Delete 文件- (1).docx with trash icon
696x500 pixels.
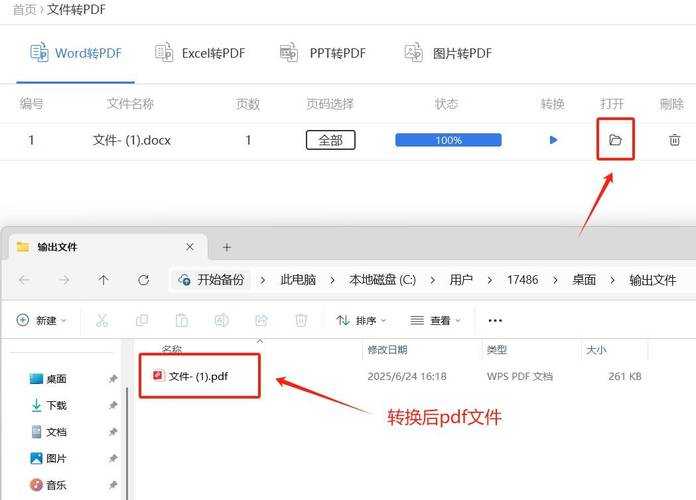[x=674, y=140]
